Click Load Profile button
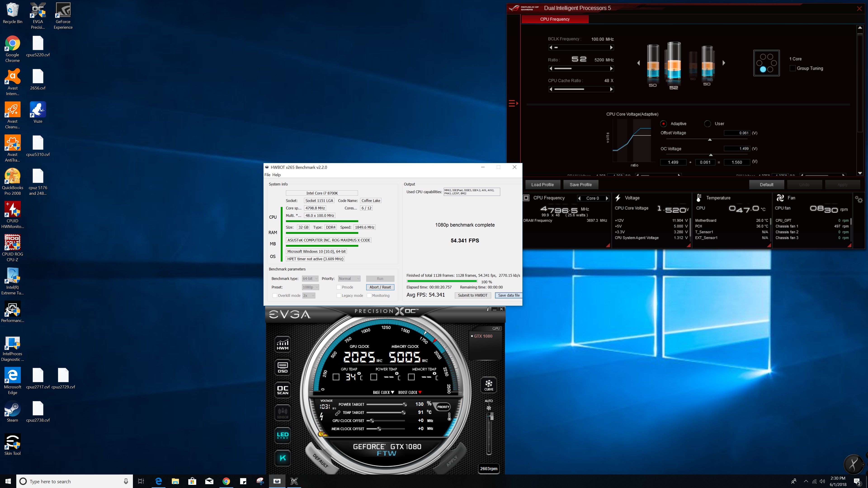 [542, 185]
